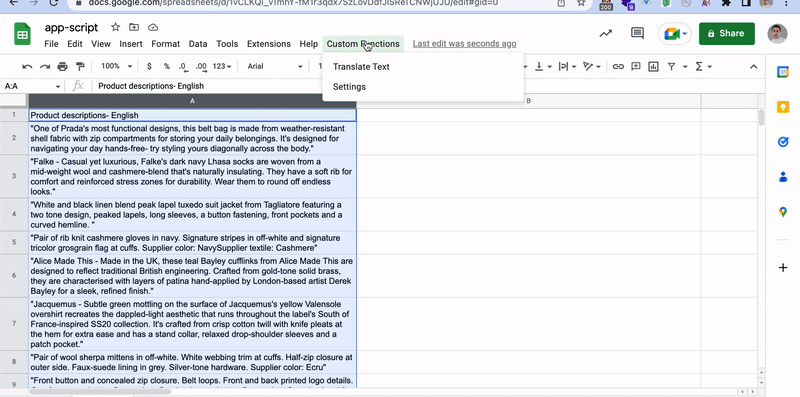800x397 pixels.
Task: Open the Google account avatar
Action: pyautogui.click(x=777, y=34)
